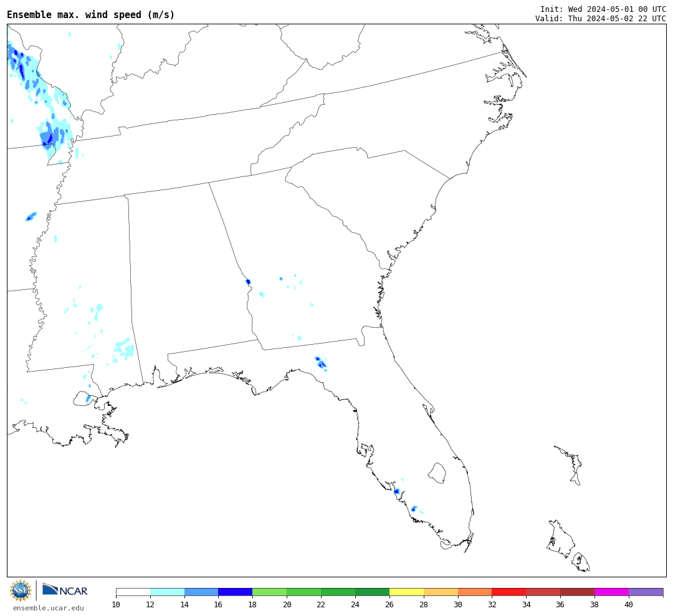Click the light orange 28-30 colorbar swatch
The height and width of the screenshot is (616, 673).
pos(441,592)
